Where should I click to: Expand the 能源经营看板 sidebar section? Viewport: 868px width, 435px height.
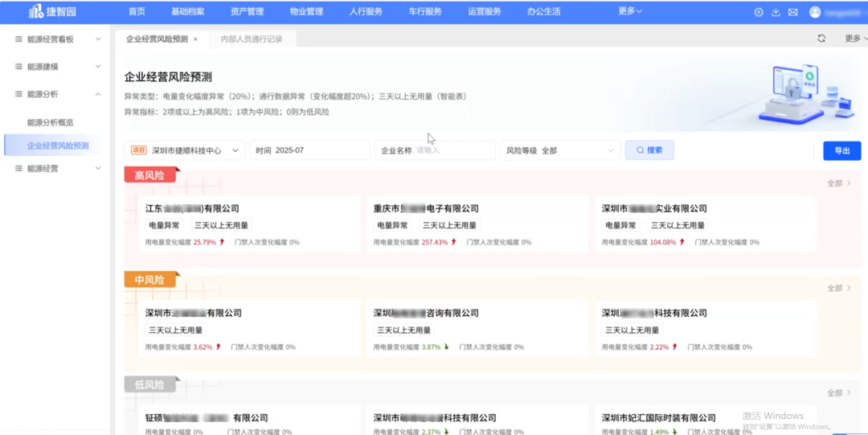[98, 39]
